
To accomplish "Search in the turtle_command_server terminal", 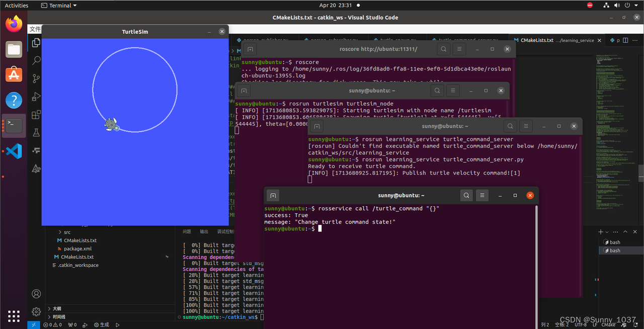I will click(x=510, y=126).
